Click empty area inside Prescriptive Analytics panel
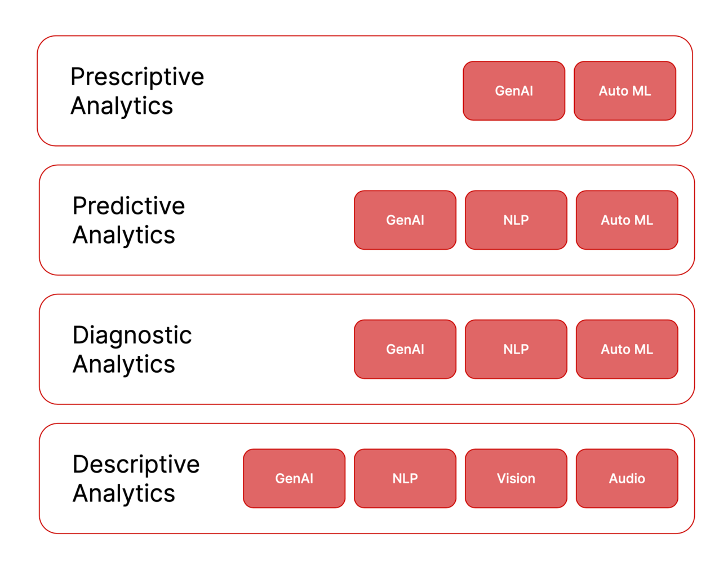Viewport: 728px width, 569px height. point(332,91)
